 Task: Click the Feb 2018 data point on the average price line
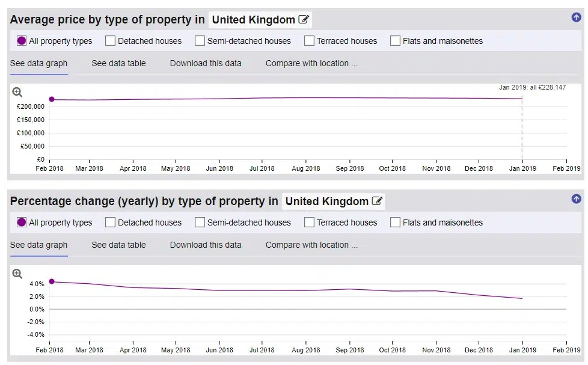tap(52, 99)
